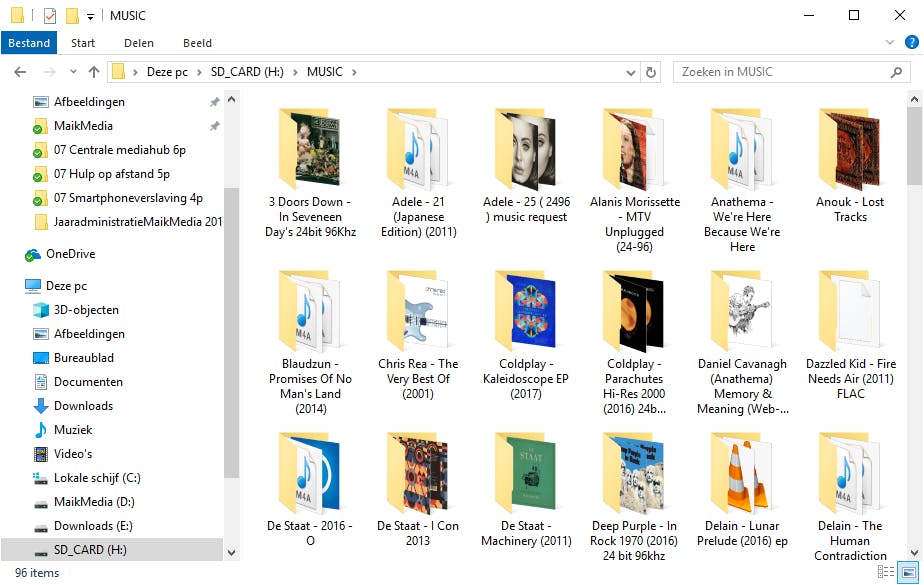Open the Delain - The Human Contradiction folder
This screenshot has width=924, height=585.
[850, 497]
